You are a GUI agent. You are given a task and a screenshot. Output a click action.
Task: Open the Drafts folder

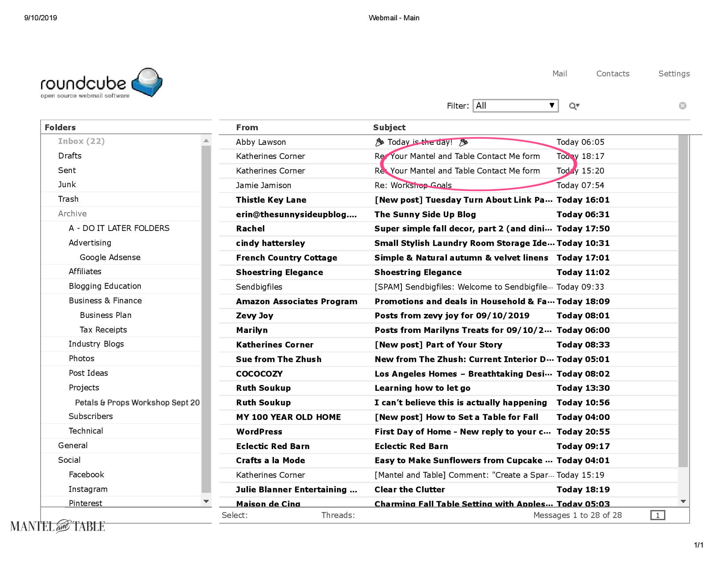tap(70, 156)
